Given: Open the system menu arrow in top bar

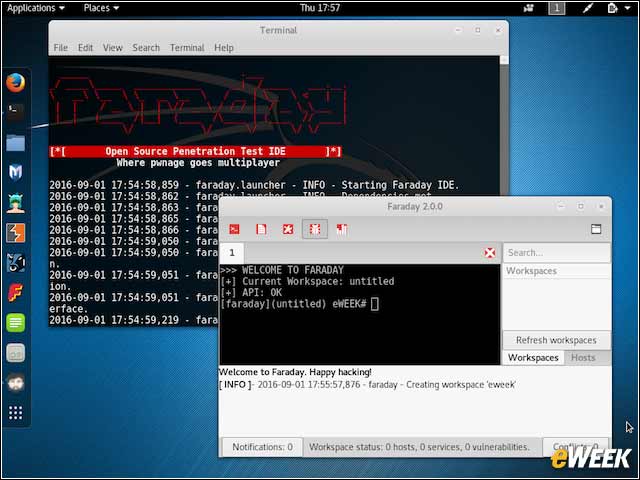Looking at the screenshot, I should [627, 8].
